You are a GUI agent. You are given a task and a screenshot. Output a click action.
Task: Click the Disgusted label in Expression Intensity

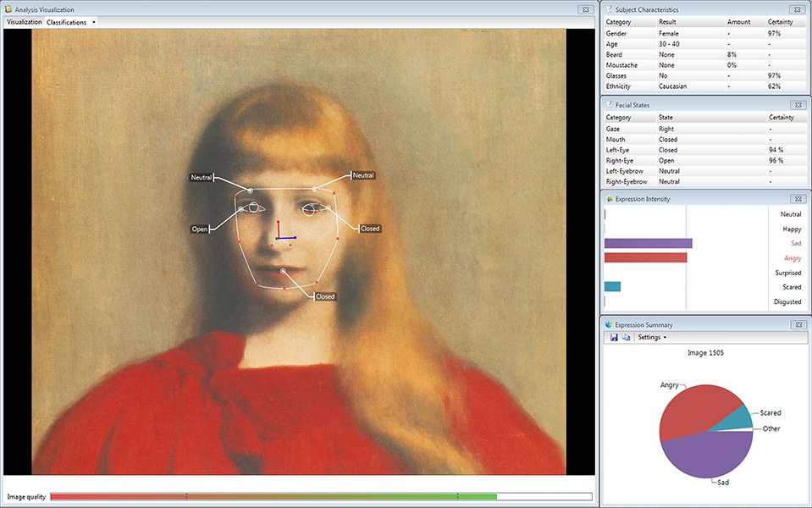787,301
